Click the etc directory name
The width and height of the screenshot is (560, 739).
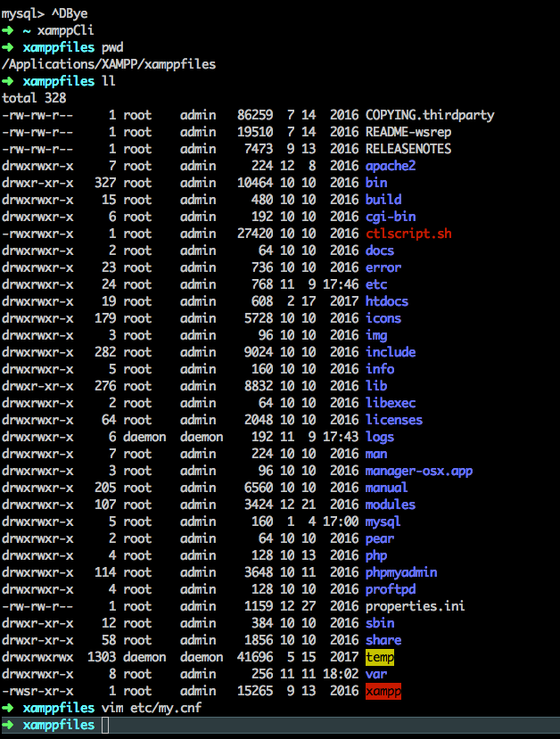coord(376,284)
